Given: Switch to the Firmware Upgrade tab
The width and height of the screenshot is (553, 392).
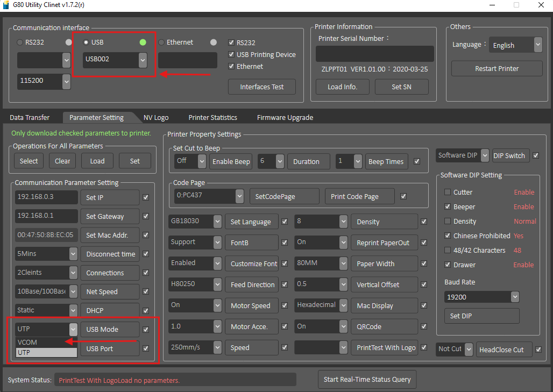Looking at the screenshot, I should (285, 117).
